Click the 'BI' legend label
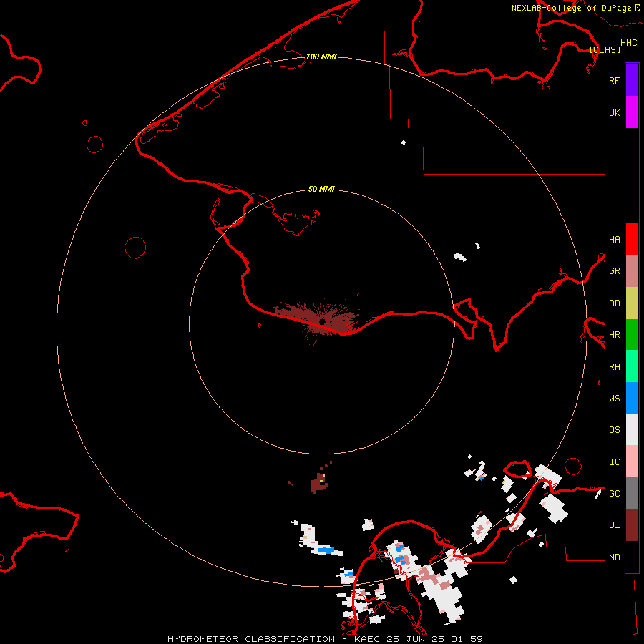 tap(615, 525)
